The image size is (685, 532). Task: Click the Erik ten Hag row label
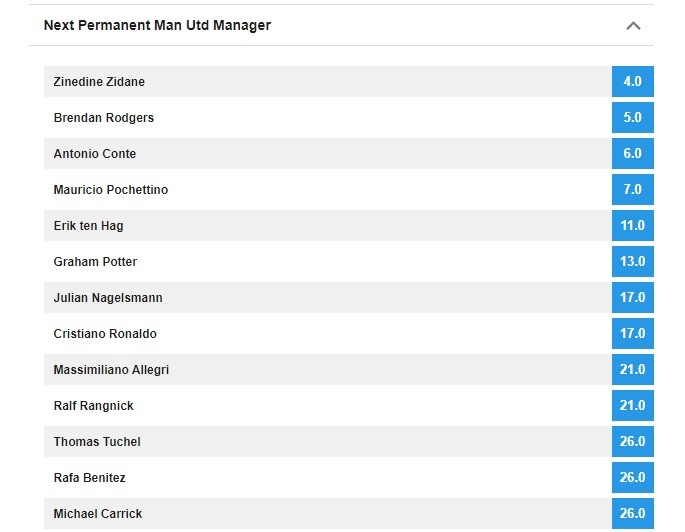(x=88, y=226)
